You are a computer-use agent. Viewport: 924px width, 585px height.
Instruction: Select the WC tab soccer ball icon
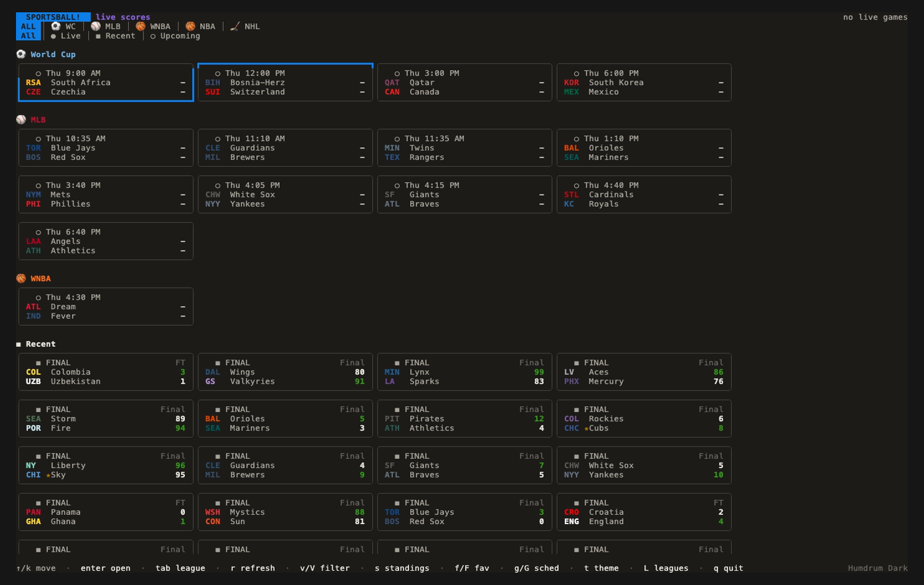pyautogui.click(x=55, y=26)
